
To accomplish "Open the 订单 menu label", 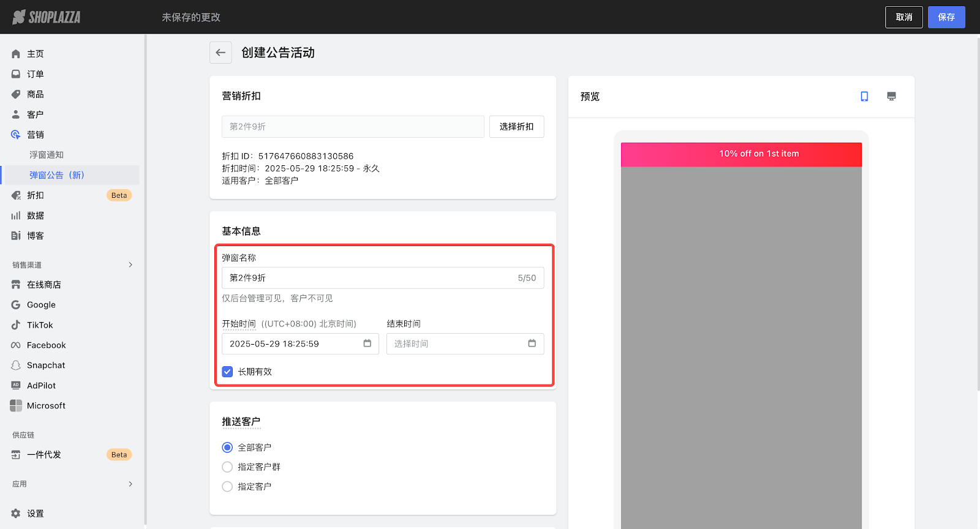I will click(36, 74).
